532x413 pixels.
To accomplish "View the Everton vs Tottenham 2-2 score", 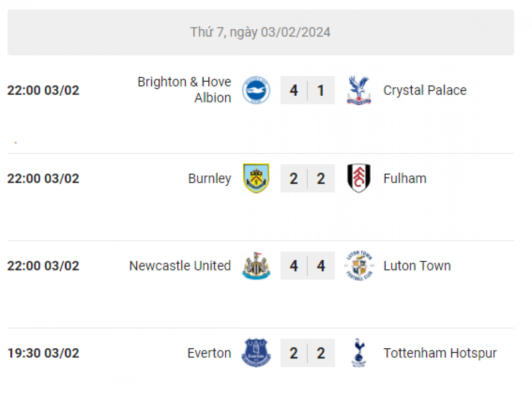I will click(x=307, y=353).
